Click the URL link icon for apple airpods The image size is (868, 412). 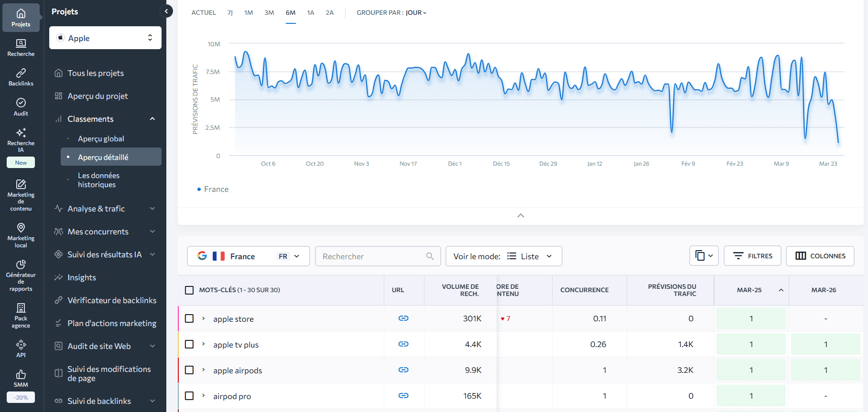[403, 370]
